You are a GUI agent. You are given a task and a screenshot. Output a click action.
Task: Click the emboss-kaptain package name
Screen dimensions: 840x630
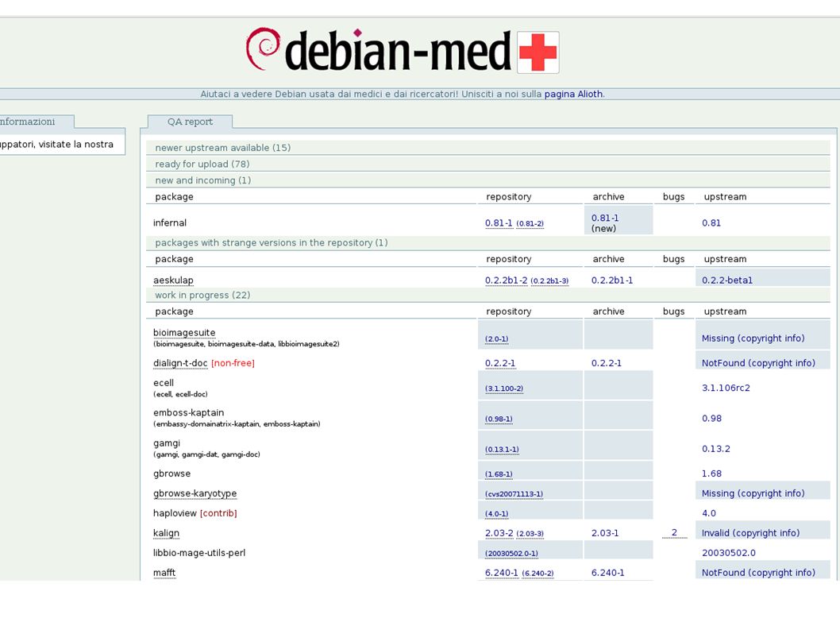tap(189, 412)
